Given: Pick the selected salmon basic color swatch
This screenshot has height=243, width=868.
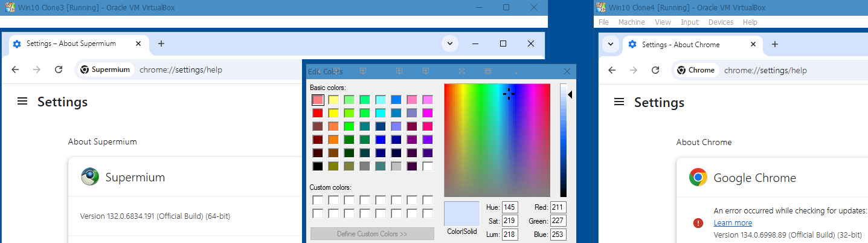Looking at the screenshot, I should (x=318, y=100).
